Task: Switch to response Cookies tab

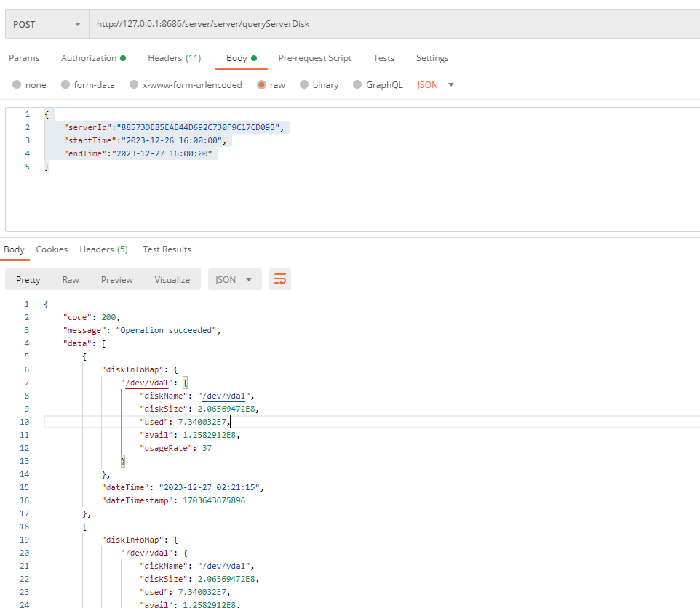Action: pyautogui.click(x=52, y=249)
